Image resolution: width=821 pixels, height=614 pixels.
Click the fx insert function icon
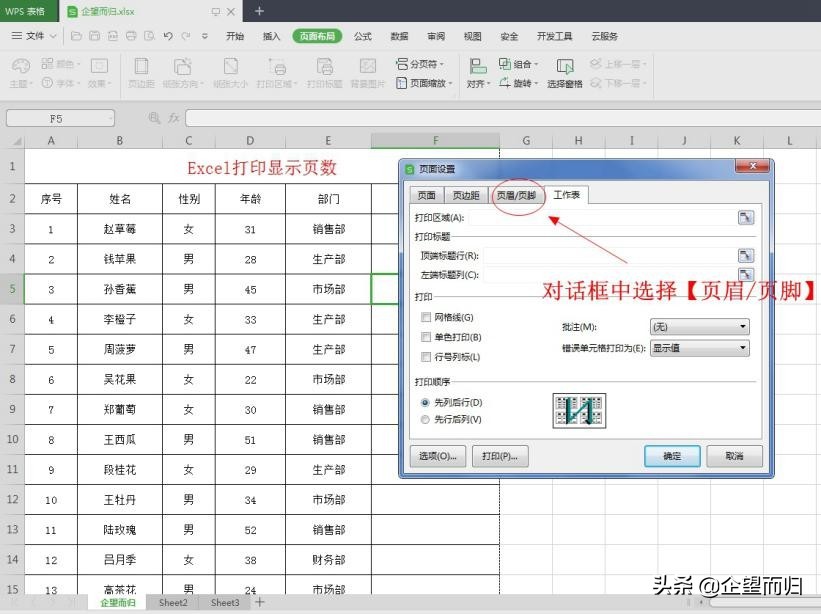[x=174, y=118]
